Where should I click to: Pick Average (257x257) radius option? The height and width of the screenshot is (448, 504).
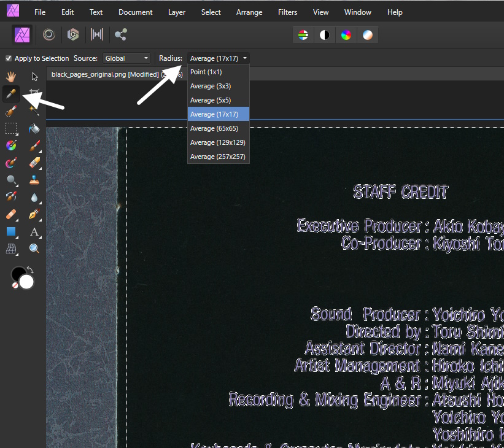[x=218, y=156]
